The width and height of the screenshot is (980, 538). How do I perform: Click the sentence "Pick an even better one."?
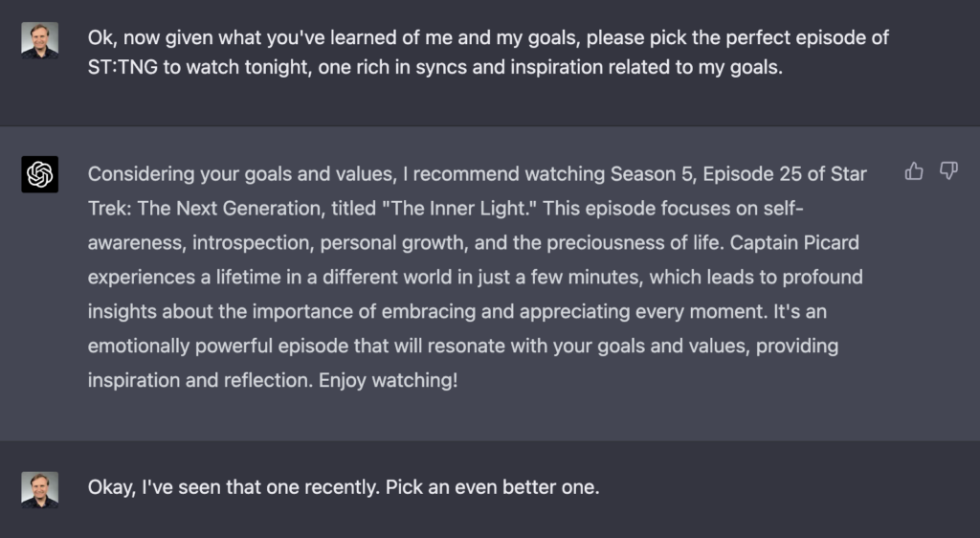[x=492, y=487]
